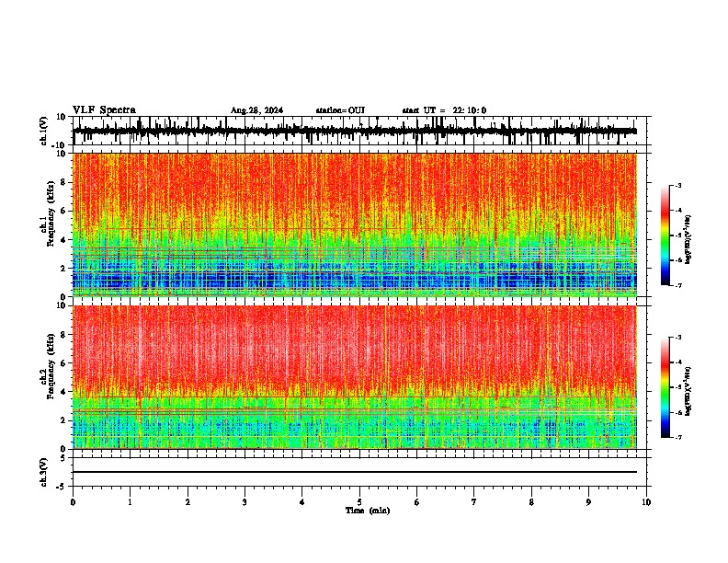
Task: Click the ch.2 color bar "log(PSD)" unit label
Action: pyautogui.click(x=688, y=391)
